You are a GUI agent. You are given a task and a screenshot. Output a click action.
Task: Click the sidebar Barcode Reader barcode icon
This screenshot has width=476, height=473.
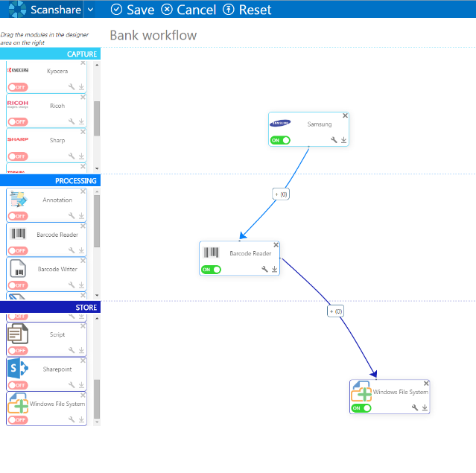pyautogui.click(x=18, y=233)
